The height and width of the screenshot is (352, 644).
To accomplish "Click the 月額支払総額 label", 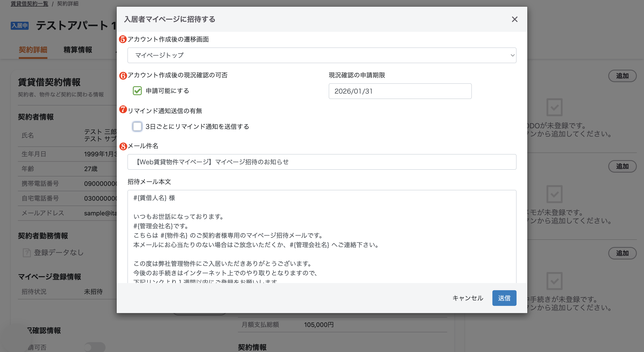I will click(260, 325).
